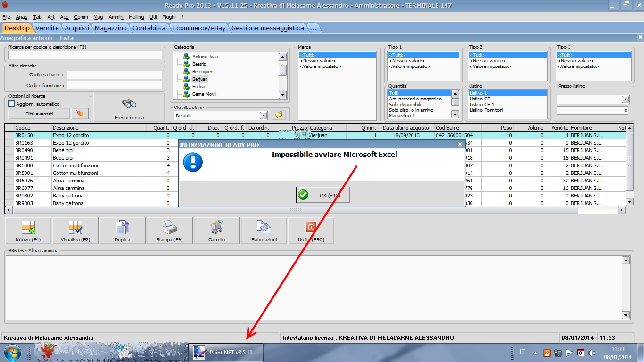Open the volume speaker tray icon
Screen dimensions: 644x362
pyautogui.click(x=592, y=353)
